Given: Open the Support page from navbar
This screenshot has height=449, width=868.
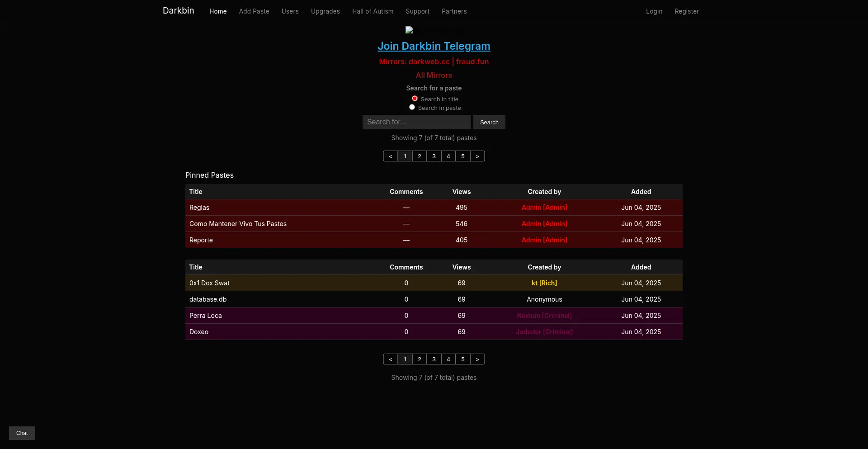Looking at the screenshot, I should 417,11.
